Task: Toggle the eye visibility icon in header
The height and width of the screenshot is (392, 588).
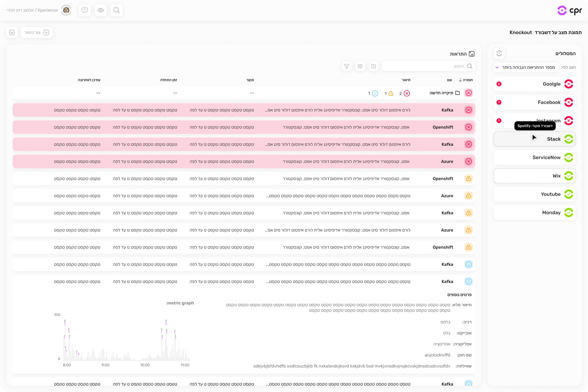Action: point(101,10)
